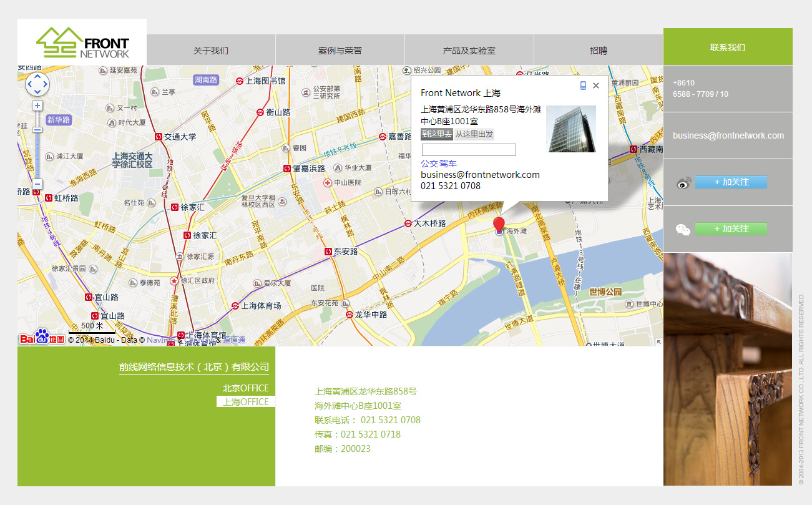Open the 关于我们 menu item

pyautogui.click(x=211, y=51)
